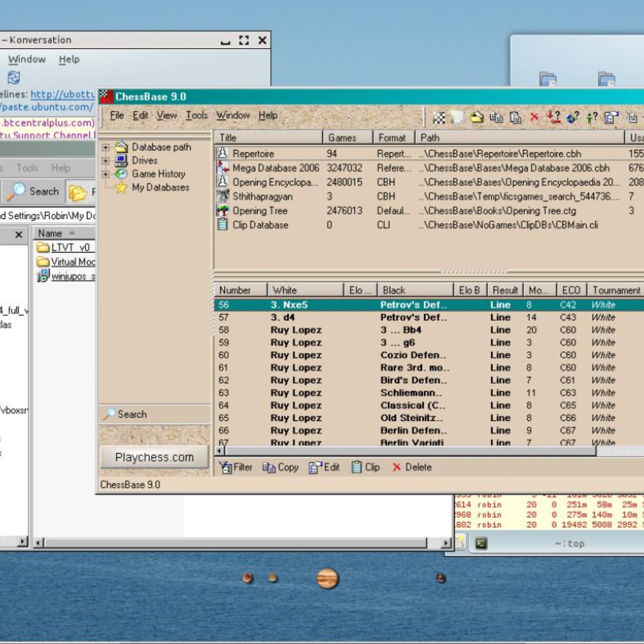Click the My Databases star icon
The height and width of the screenshot is (644, 644).
coord(121,187)
